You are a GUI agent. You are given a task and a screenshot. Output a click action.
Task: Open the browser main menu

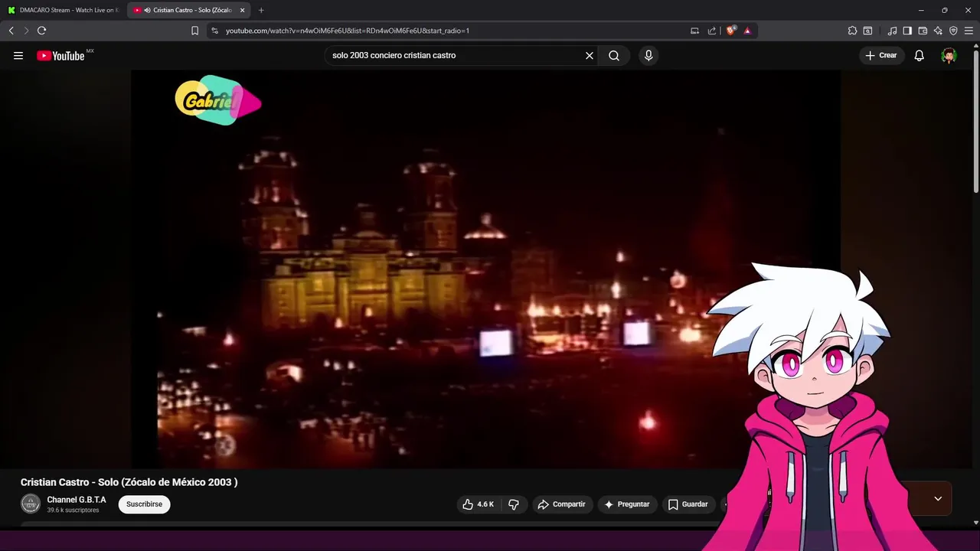coord(969,31)
